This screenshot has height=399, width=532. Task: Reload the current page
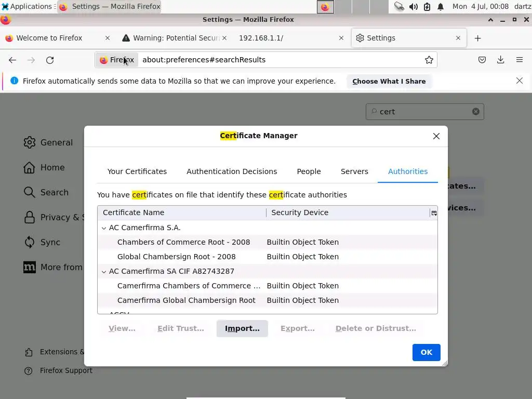pyautogui.click(x=50, y=60)
